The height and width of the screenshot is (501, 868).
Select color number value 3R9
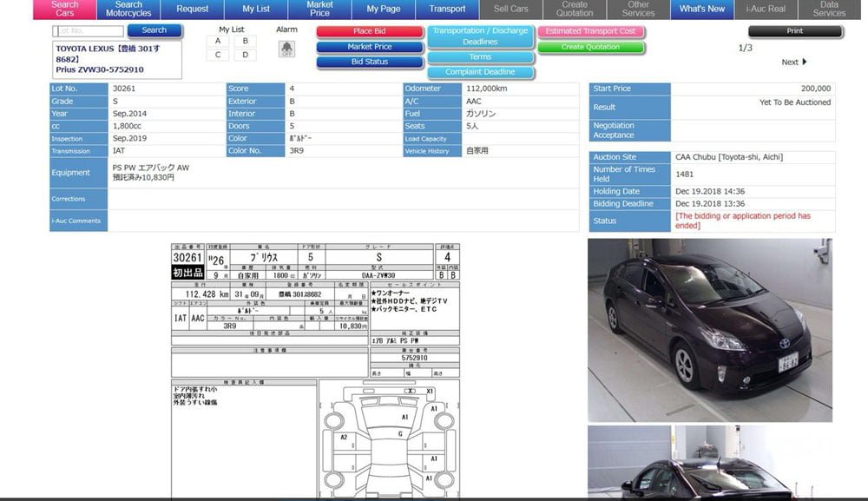[296, 150]
